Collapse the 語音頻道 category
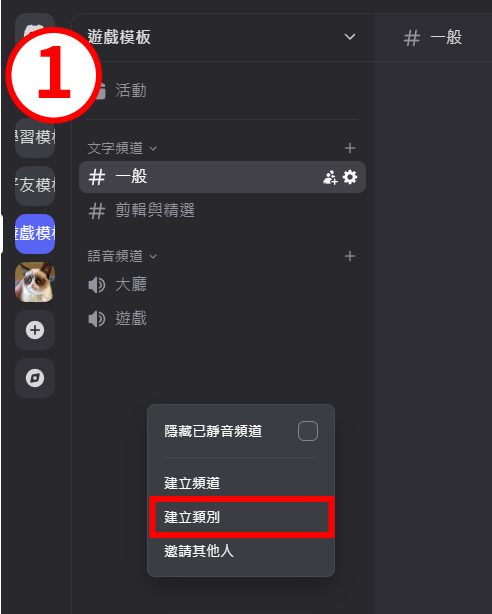Screen dimensions: 492x614 [122, 256]
